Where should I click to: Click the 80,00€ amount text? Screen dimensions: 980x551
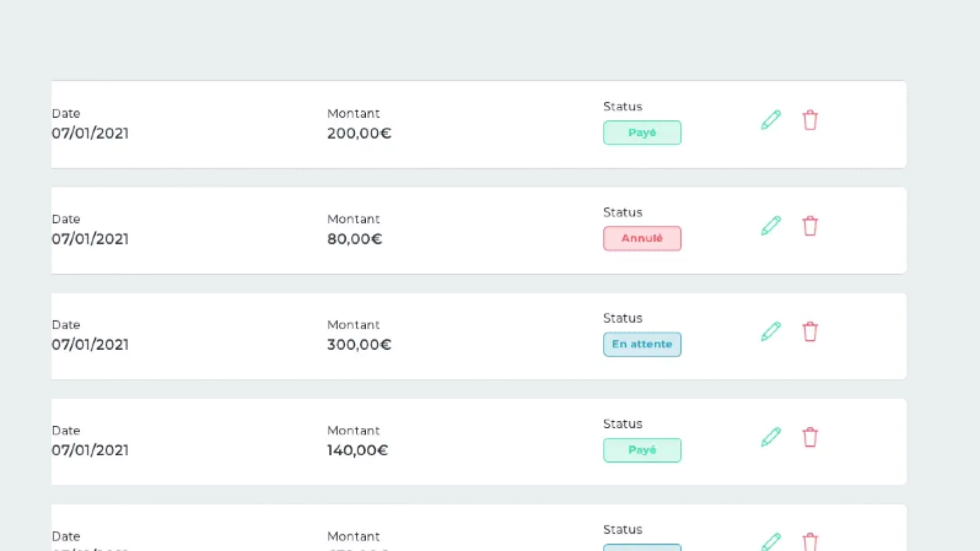(354, 239)
